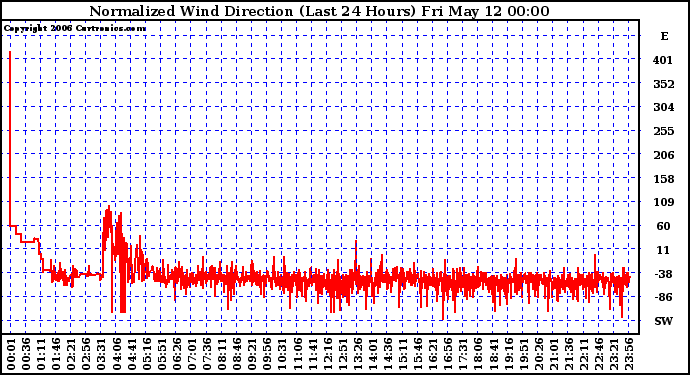
Task: Click the 02:21 time label
Action: pyautogui.click(x=71, y=354)
